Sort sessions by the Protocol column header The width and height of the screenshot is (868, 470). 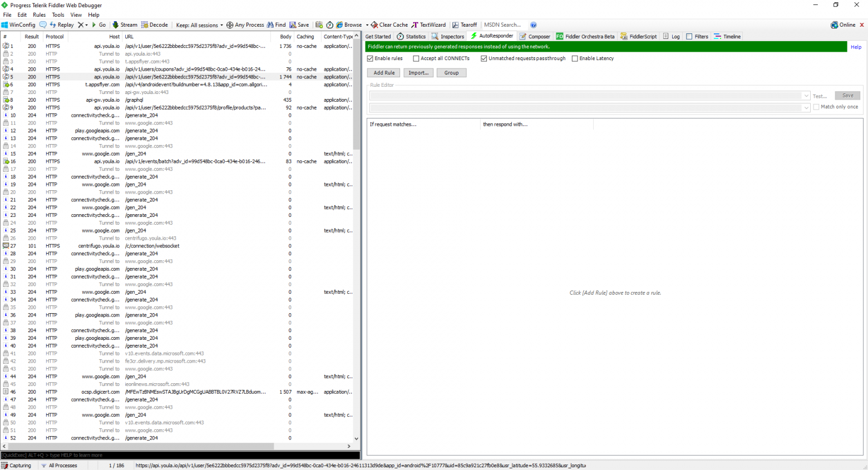(55, 37)
